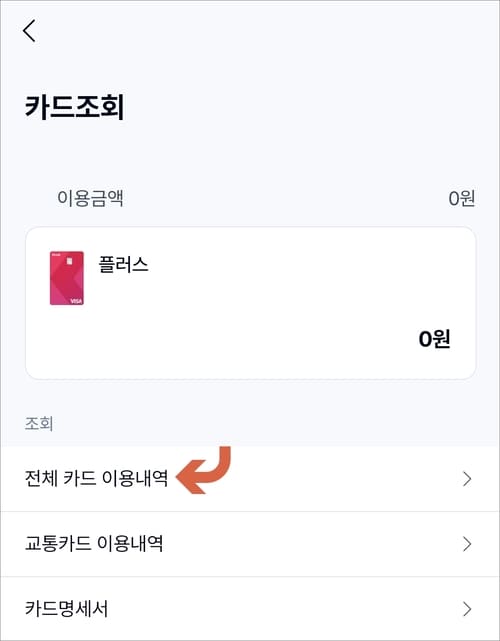Open the chevron beside 카드명세서
This screenshot has width=500, height=641.
point(467,609)
